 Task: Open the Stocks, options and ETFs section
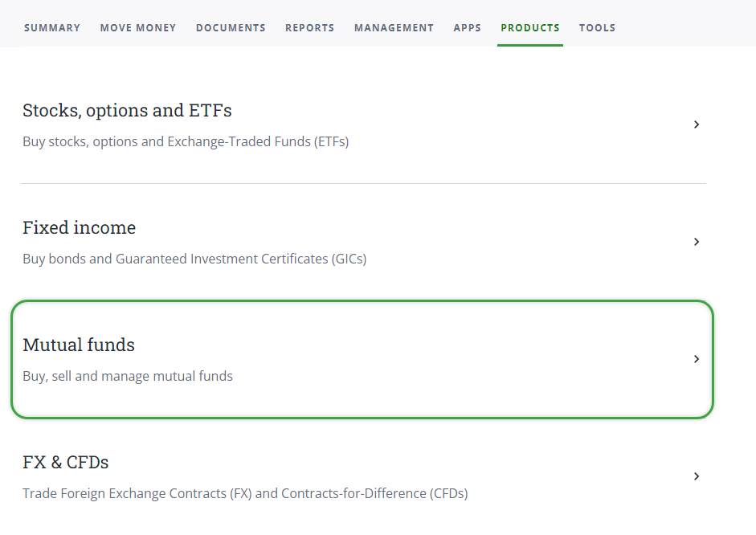point(127,110)
